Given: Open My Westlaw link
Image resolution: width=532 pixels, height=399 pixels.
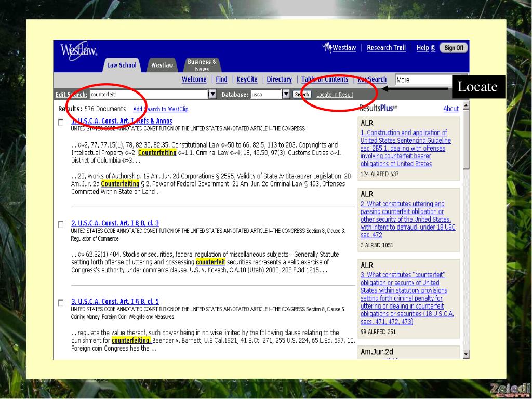Looking at the screenshot, I should click(x=339, y=47).
